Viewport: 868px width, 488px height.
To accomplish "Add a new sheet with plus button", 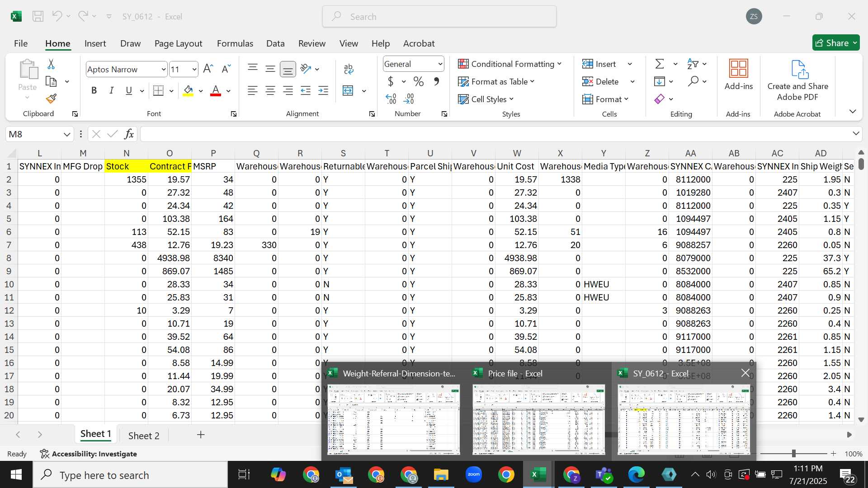I will point(201,435).
